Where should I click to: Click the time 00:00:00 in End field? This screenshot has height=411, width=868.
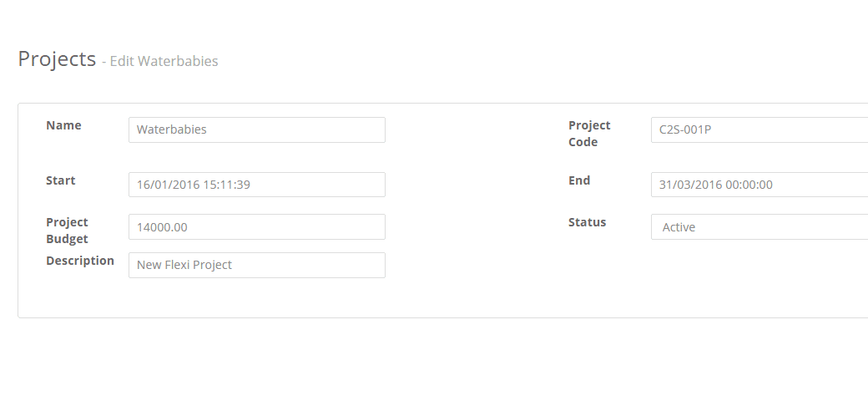(749, 185)
